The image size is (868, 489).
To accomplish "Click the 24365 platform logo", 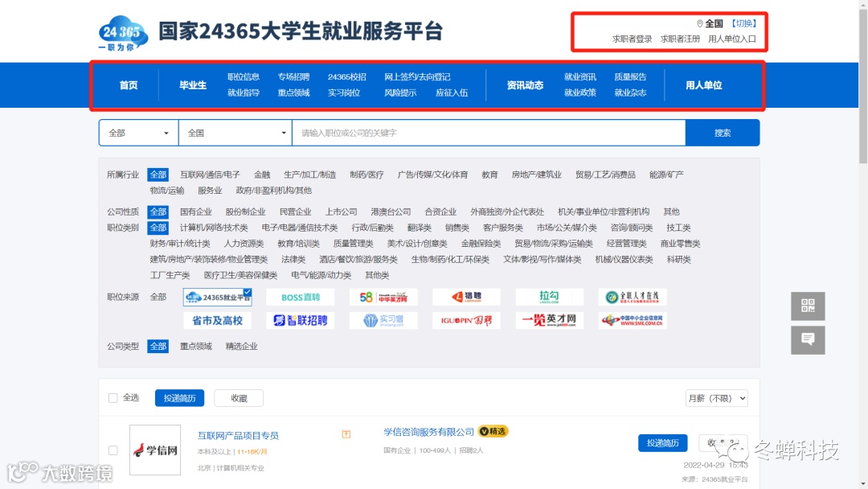I will [x=123, y=33].
